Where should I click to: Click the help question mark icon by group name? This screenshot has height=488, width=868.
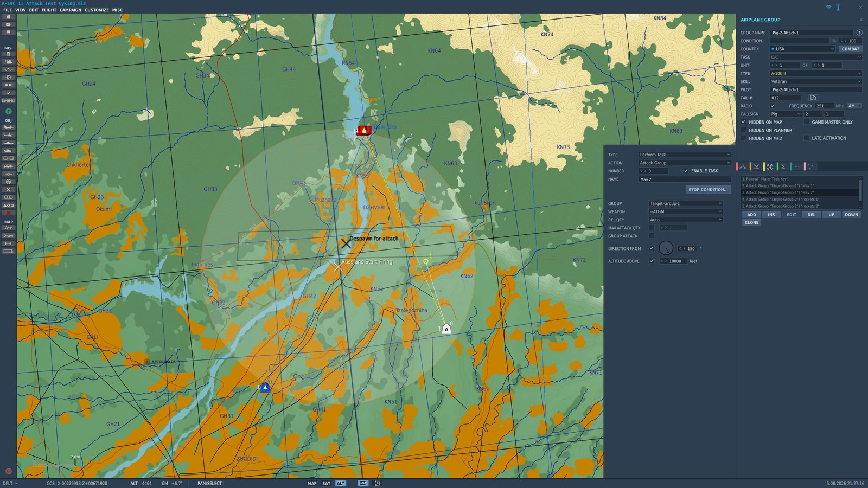click(x=859, y=33)
